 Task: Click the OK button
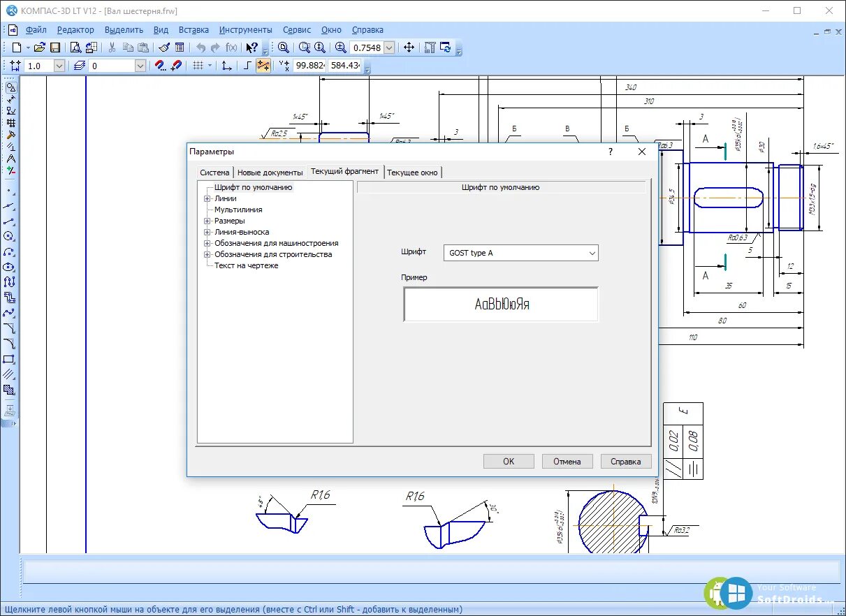click(509, 461)
